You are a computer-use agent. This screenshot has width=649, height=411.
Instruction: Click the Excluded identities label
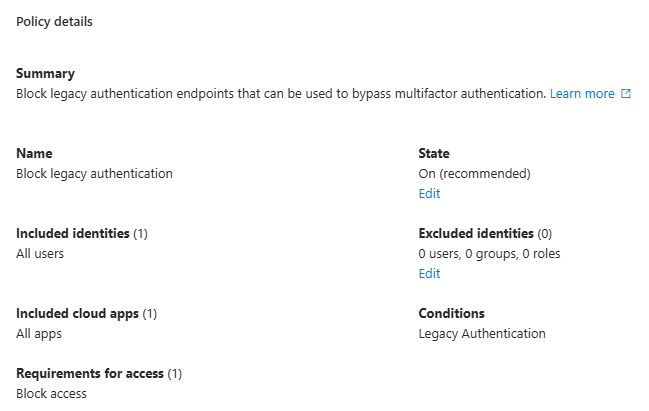(476, 234)
